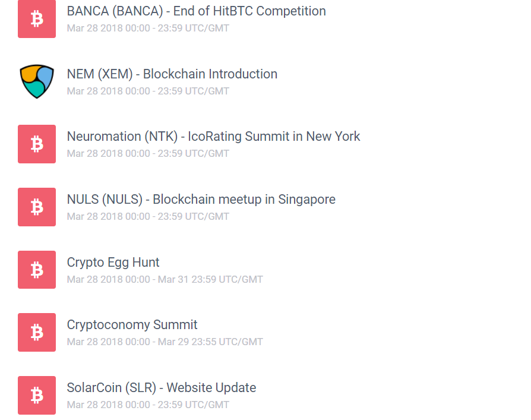Click the date under SolarCoin Website Update
Screen dimensions: 531x420
pyautogui.click(x=147, y=405)
